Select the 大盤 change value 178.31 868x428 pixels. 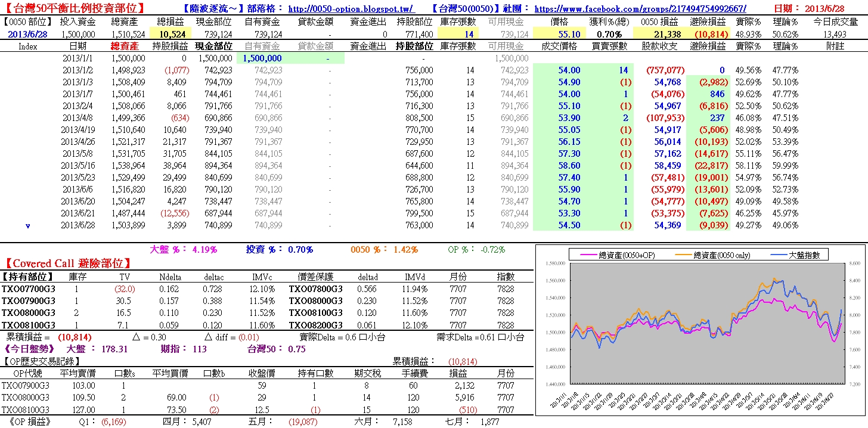115,349
